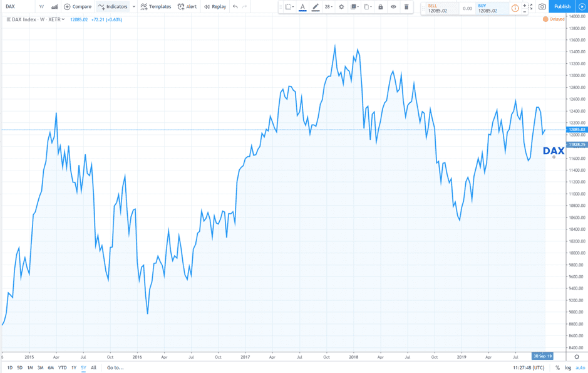The width and height of the screenshot is (588, 373).
Task: Click the Replay rewind icon
Action: click(x=207, y=7)
